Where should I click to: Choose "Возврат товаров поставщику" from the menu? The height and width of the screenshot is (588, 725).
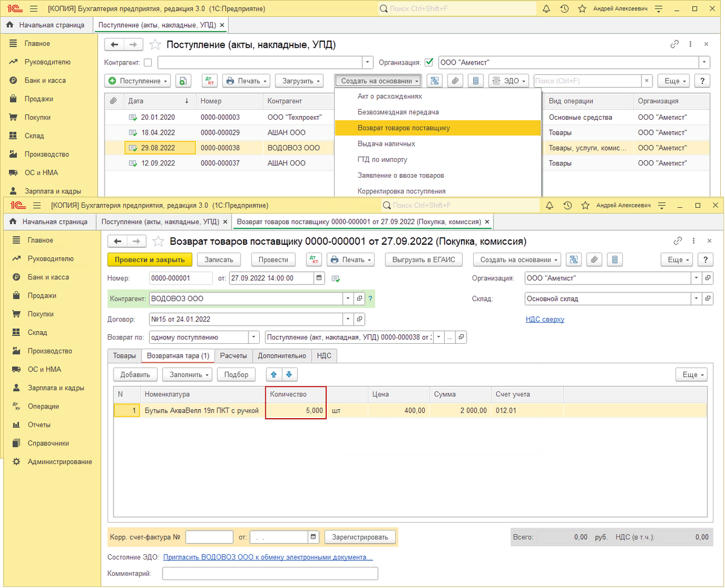(438, 128)
